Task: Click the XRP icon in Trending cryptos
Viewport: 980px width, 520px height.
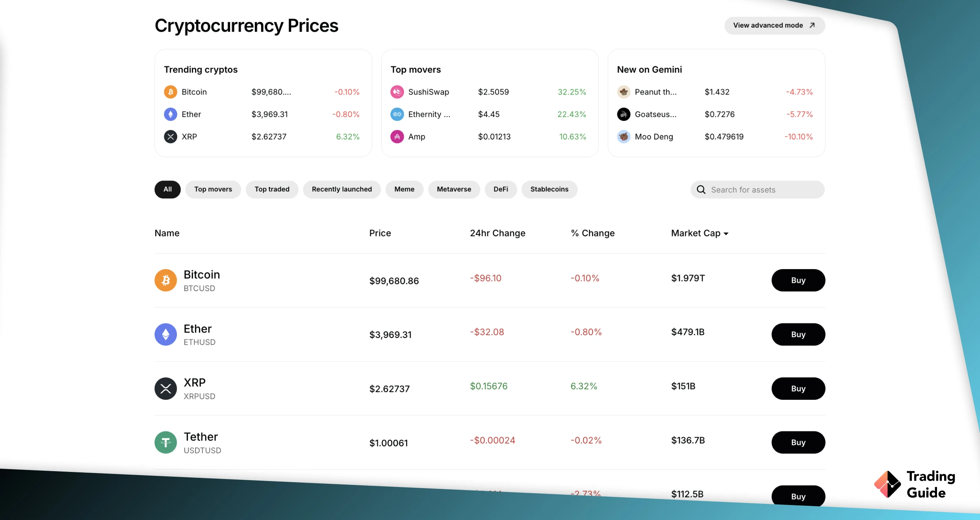Action: 171,137
